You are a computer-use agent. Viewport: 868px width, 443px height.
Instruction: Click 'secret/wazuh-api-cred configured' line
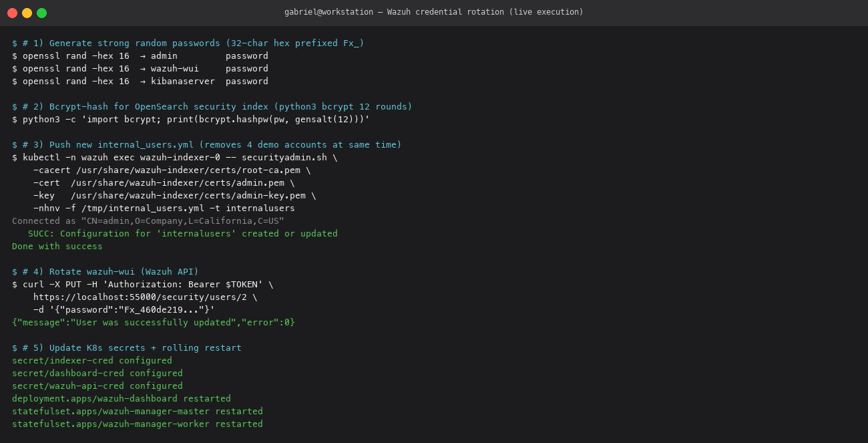[97, 386]
